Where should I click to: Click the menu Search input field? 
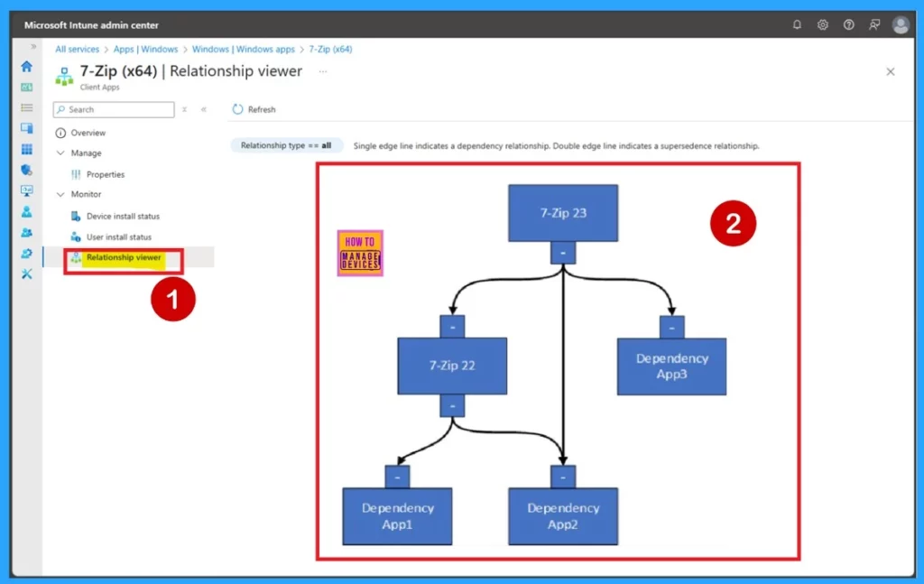[114, 109]
